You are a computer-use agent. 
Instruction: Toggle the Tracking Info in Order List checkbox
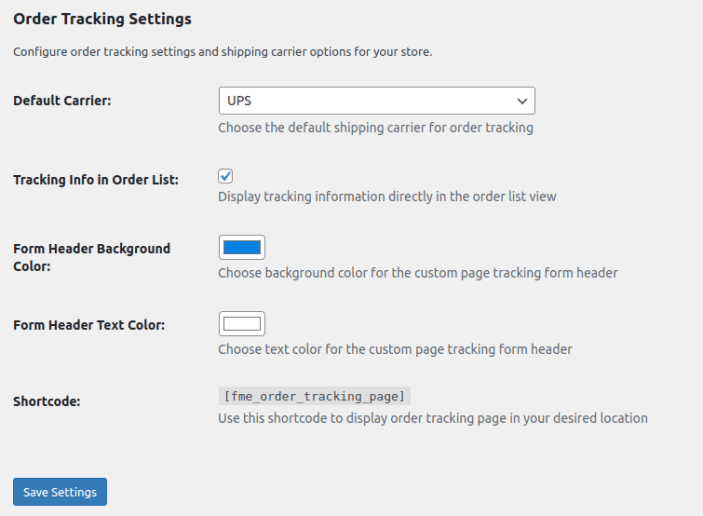[x=226, y=176]
